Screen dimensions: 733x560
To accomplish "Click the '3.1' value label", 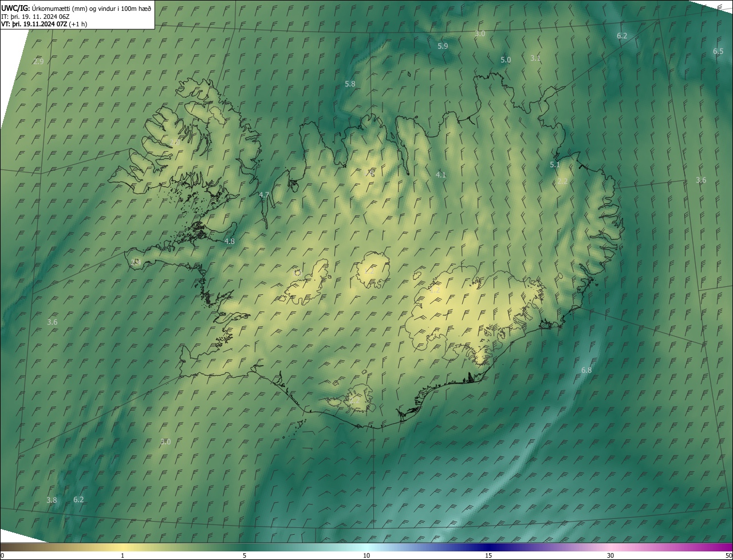I will click(x=535, y=58).
